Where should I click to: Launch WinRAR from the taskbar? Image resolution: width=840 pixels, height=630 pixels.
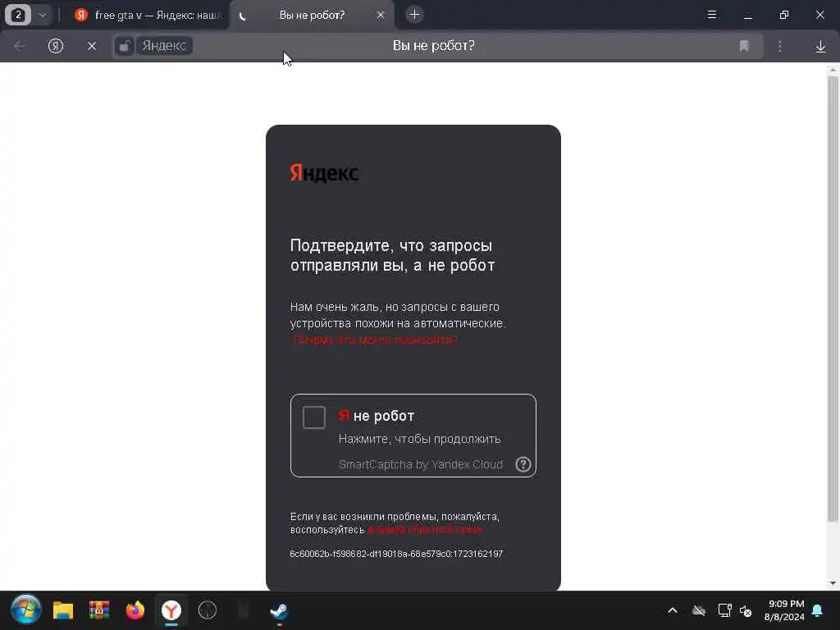tap(99, 610)
